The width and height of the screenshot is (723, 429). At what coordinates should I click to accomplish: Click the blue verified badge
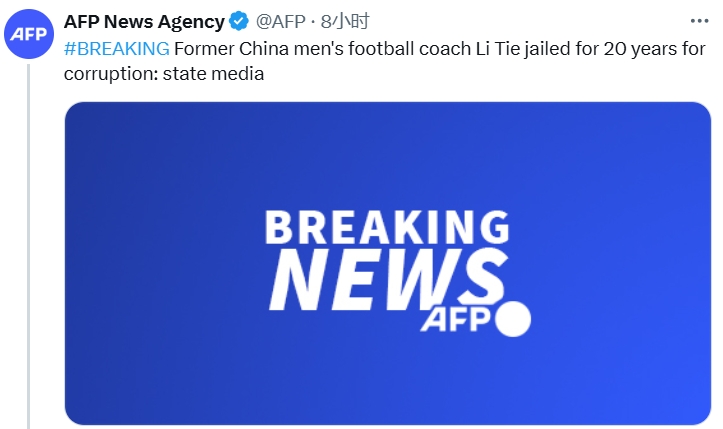(x=240, y=21)
